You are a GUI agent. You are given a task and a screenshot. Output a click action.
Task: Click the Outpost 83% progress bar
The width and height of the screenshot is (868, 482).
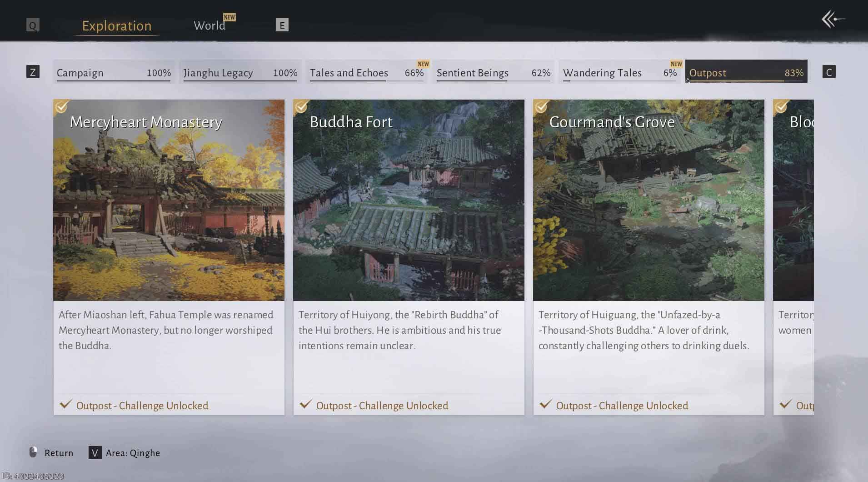(x=746, y=81)
